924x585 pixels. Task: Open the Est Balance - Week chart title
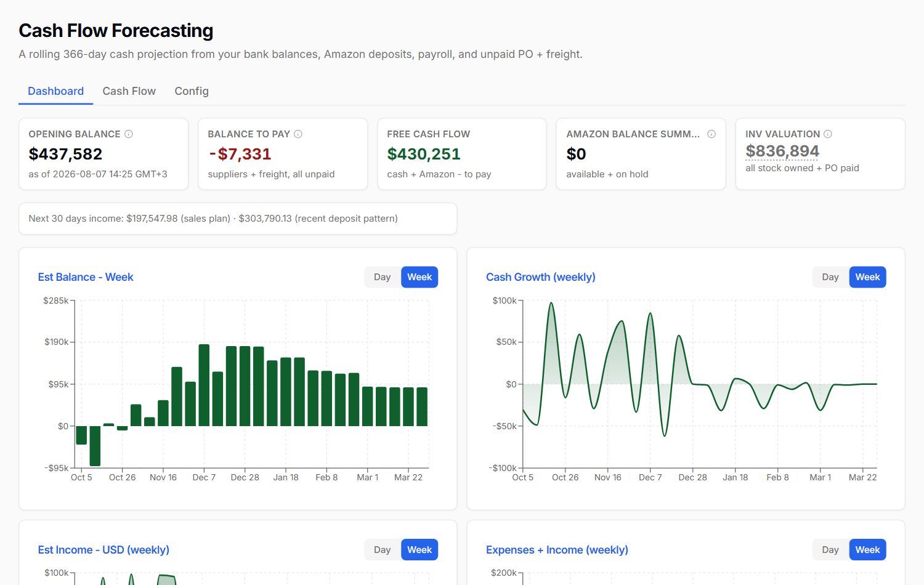click(86, 277)
